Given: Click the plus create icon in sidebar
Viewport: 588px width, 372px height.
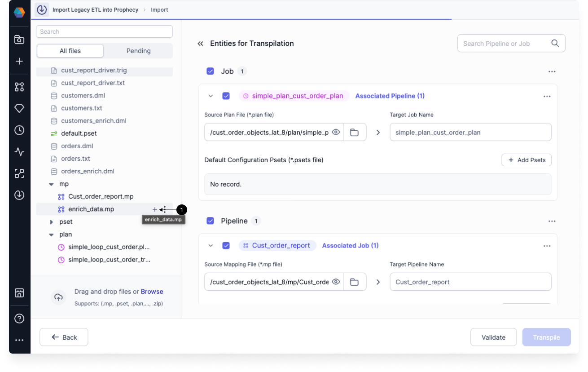Looking at the screenshot, I should pos(19,62).
